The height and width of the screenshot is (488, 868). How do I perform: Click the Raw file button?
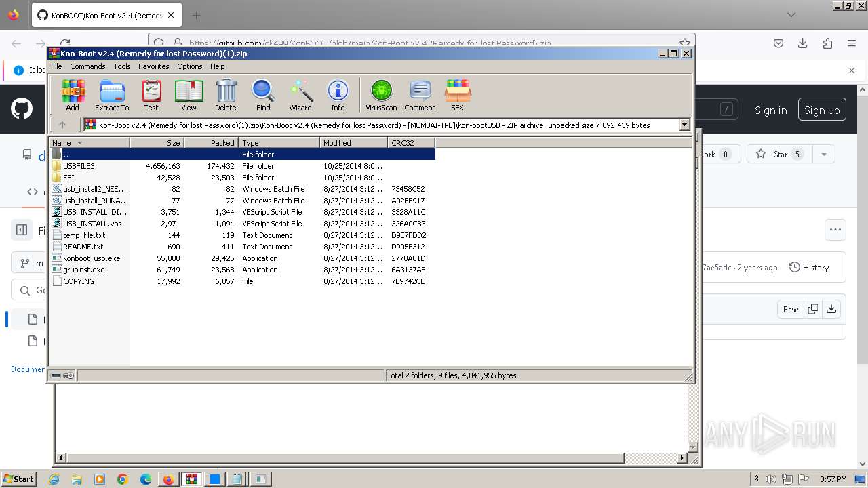(x=791, y=309)
